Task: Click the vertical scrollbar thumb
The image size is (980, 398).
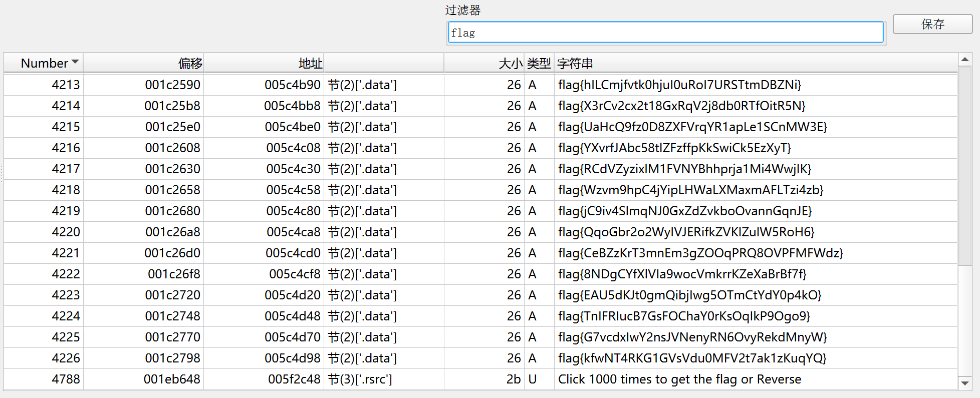Action: 964,165
